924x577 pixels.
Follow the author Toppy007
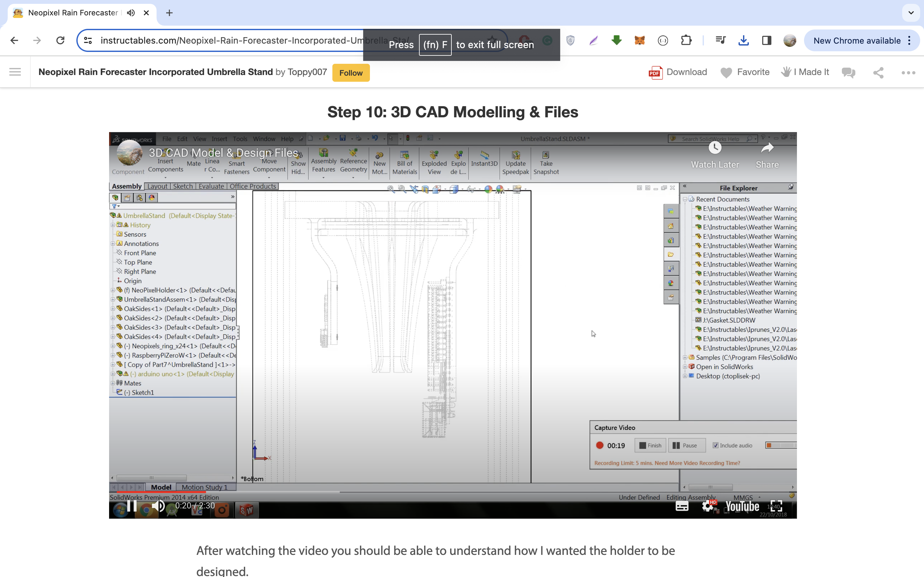[x=350, y=72]
